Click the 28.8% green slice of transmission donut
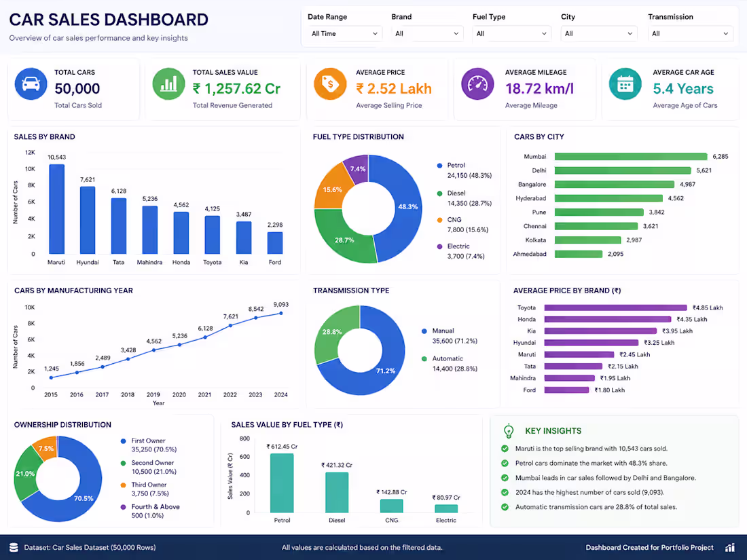The image size is (747, 560). (333, 333)
